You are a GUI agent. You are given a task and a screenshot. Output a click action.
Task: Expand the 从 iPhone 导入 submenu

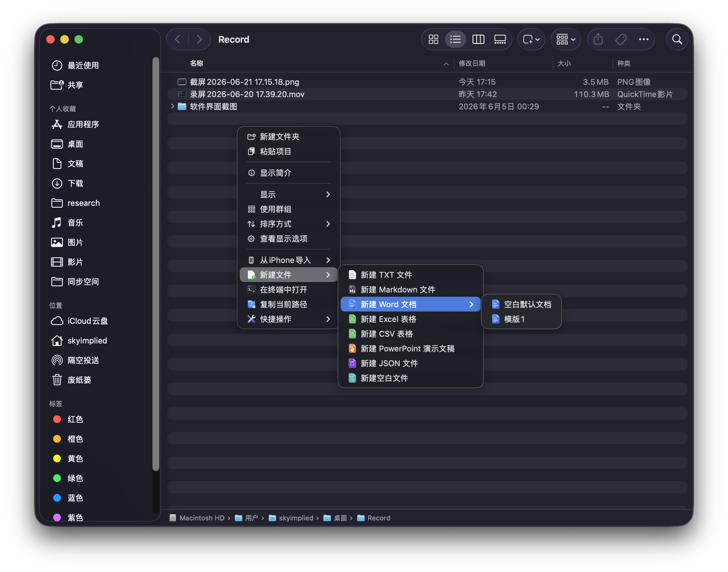click(289, 260)
